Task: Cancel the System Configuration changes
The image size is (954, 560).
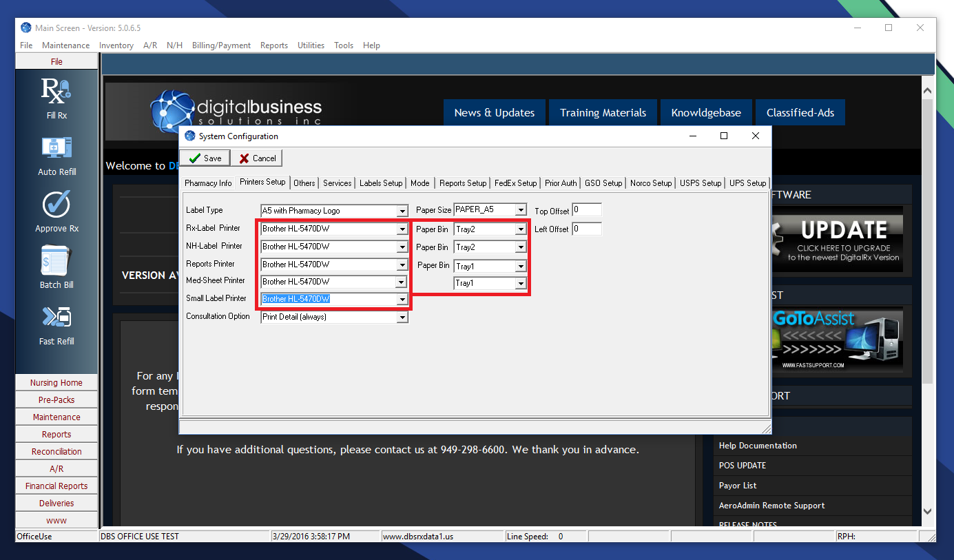Action: click(257, 158)
